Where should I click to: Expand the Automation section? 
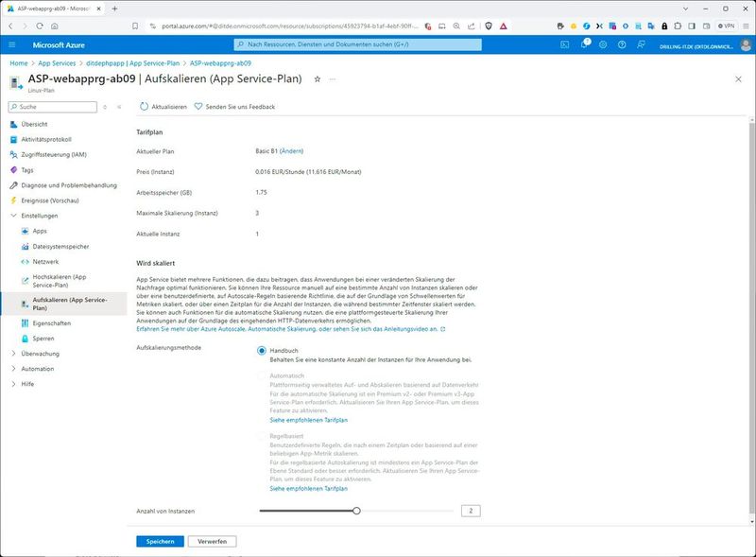32,369
